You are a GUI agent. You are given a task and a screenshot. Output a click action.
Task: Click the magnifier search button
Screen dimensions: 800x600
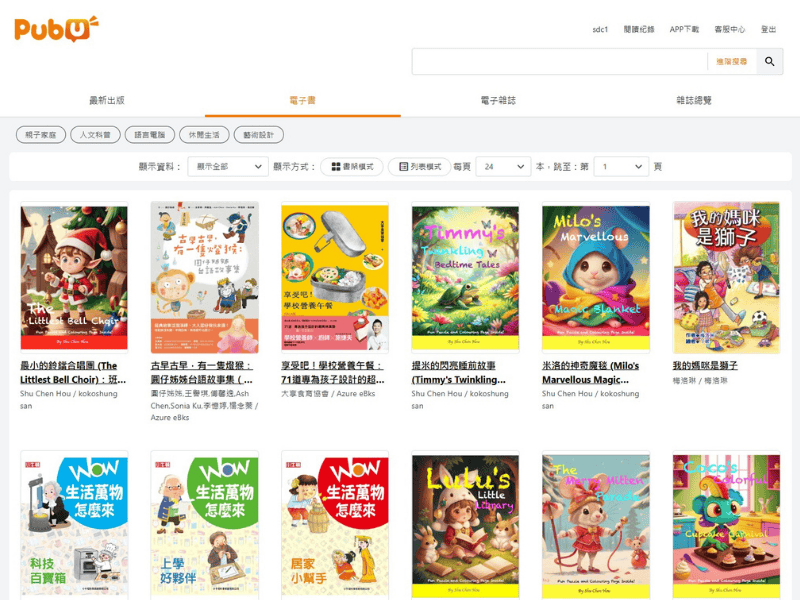coord(769,62)
